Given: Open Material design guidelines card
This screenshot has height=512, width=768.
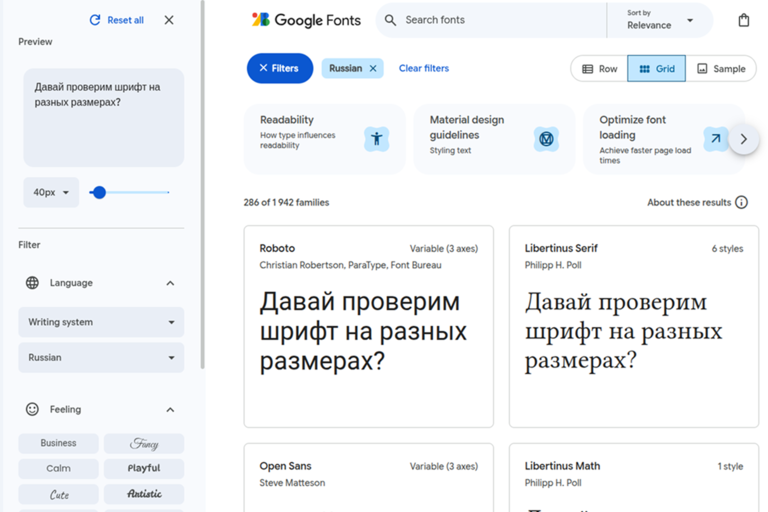Looking at the screenshot, I should tap(494, 139).
